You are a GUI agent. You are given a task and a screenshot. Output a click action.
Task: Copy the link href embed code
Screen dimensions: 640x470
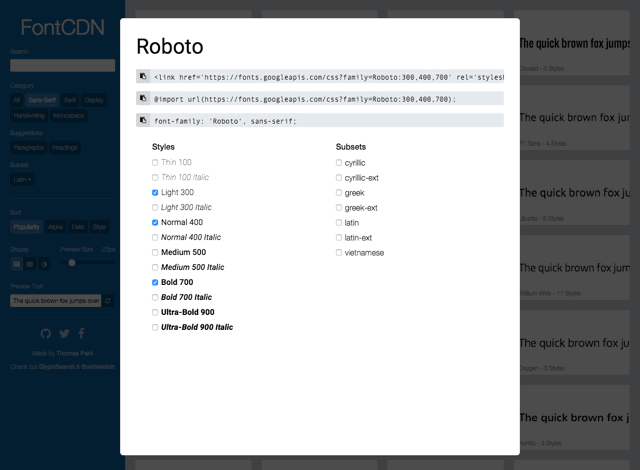pyautogui.click(x=143, y=76)
